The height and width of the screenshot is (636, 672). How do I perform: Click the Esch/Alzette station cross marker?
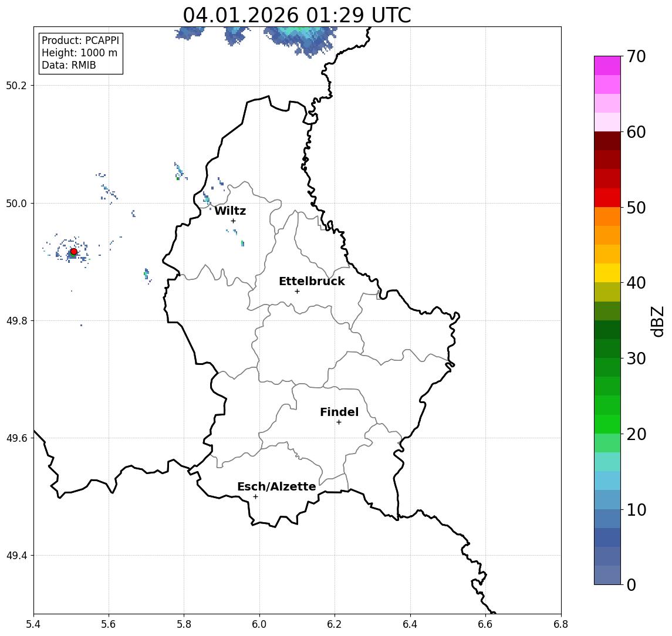[255, 497]
